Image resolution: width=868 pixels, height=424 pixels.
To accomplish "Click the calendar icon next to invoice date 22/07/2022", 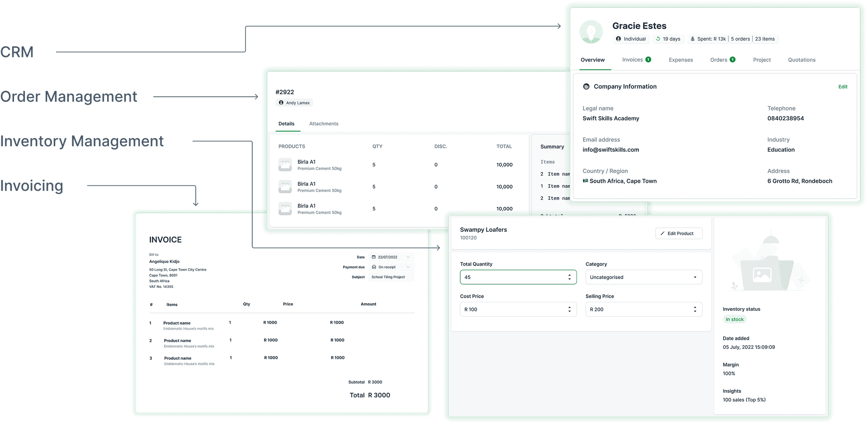I will click(373, 257).
